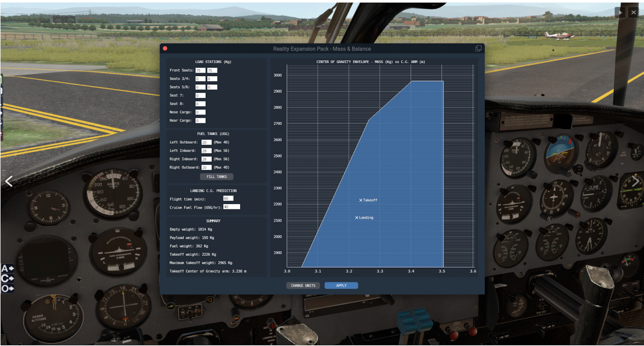This screenshot has width=644, height=346.
Task: Select the second Front Seats weight field
Action: pyautogui.click(x=212, y=70)
